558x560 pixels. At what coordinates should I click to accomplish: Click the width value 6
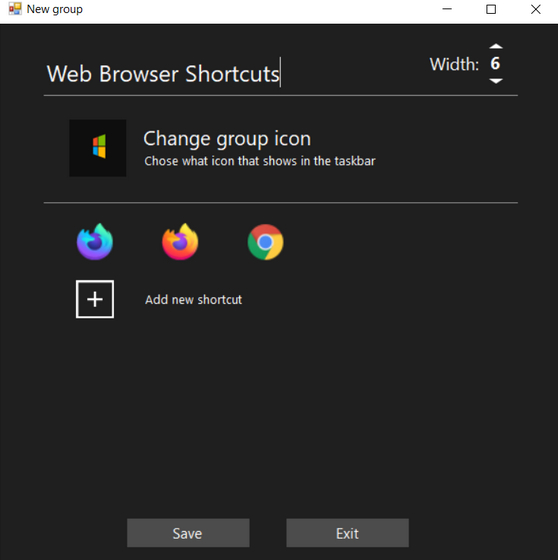click(x=495, y=64)
